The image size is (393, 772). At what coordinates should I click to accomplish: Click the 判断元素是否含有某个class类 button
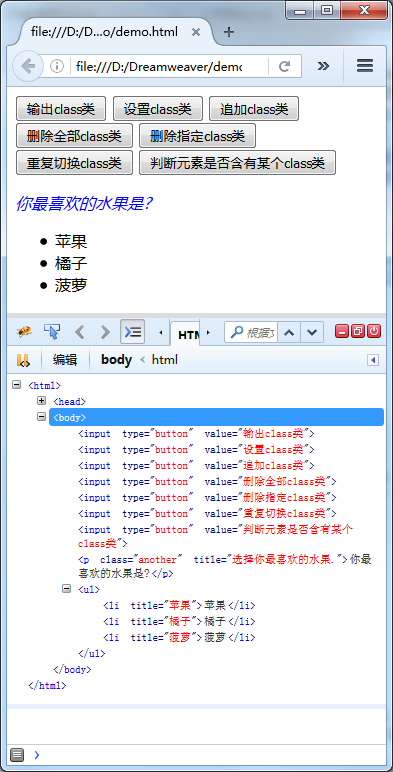237,162
